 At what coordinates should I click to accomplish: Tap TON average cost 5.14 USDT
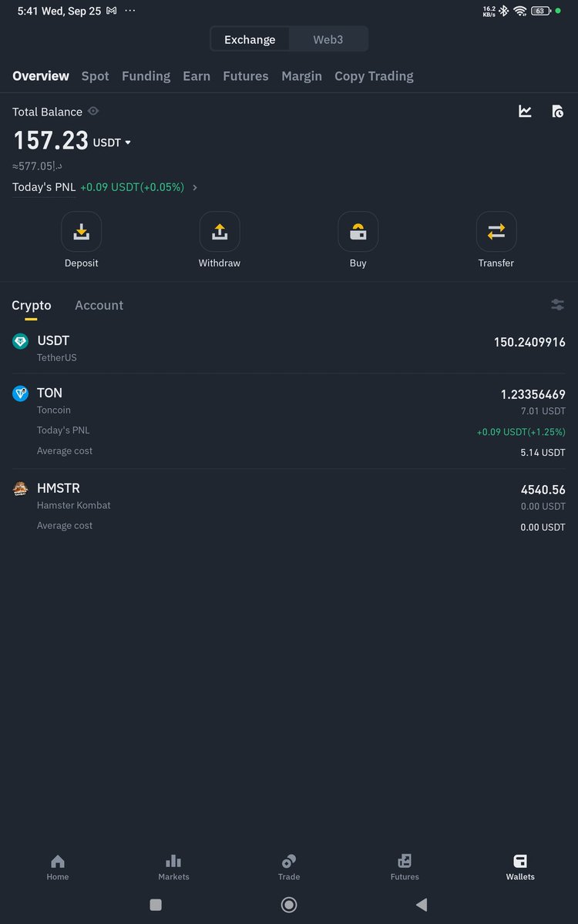point(543,453)
